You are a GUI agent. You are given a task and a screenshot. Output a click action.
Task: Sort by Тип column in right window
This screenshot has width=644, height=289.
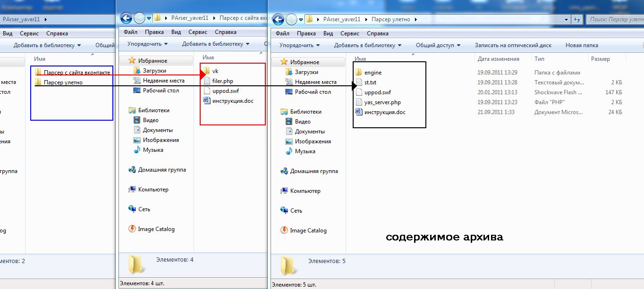click(539, 59)
